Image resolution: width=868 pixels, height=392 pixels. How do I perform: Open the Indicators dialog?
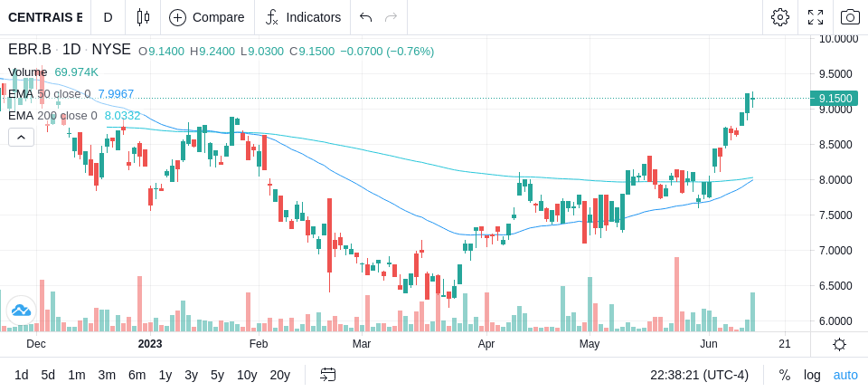tap(303, 17)
